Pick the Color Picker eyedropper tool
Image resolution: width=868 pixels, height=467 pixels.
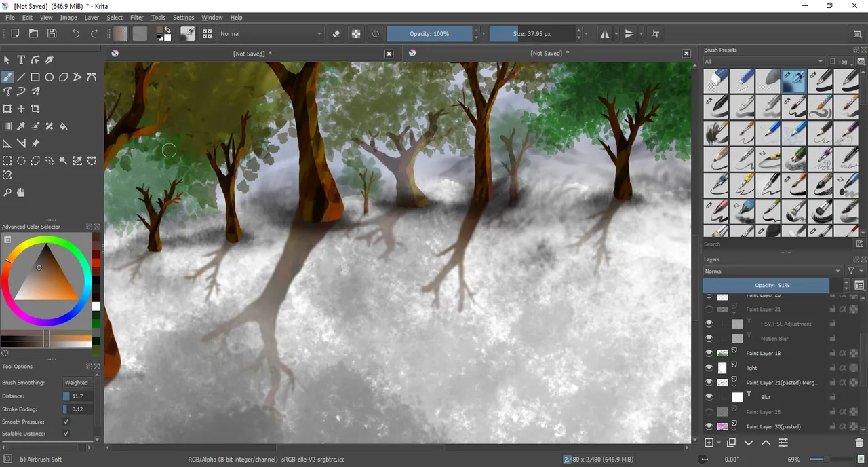pos(21,126)
